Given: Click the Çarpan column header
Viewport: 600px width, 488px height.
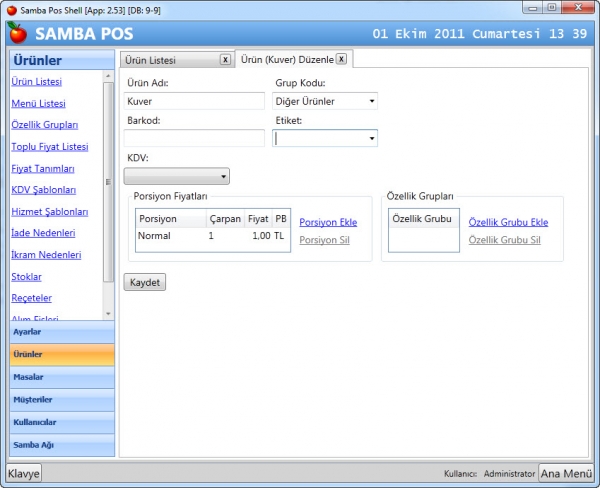Looking at the screenshot, I should click(x=225, y=219).
